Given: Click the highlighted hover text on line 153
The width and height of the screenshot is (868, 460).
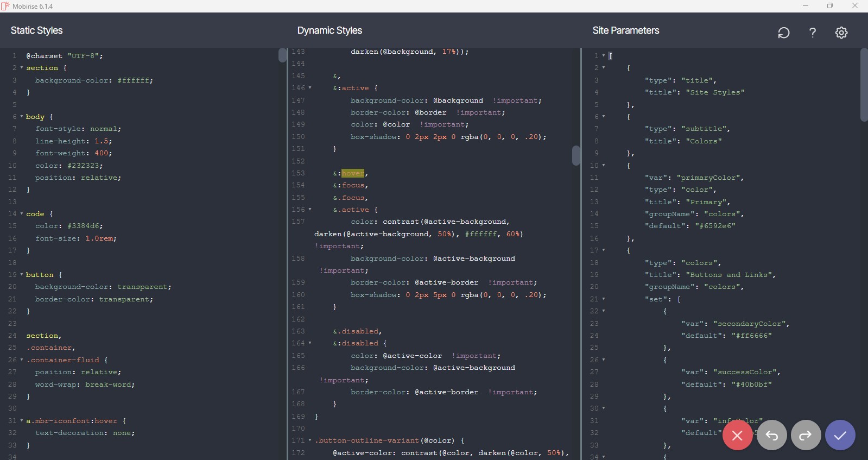Looking at the screenshot, I should click(353, 173).
